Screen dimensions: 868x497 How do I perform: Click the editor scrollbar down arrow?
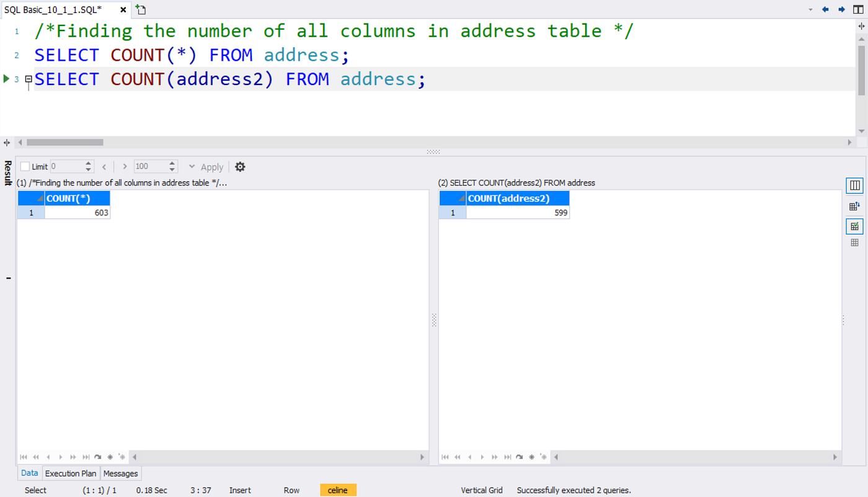(861, 131)
